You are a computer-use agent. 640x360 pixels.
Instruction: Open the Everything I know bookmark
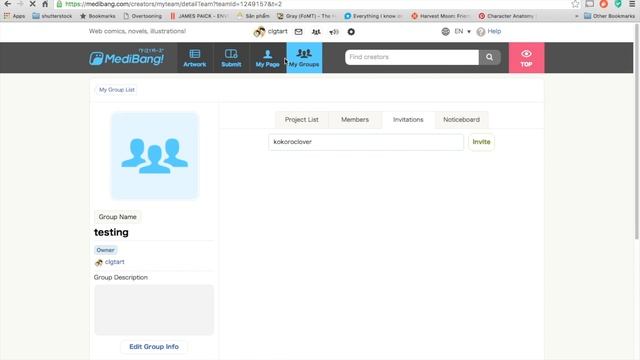point(373,16)
